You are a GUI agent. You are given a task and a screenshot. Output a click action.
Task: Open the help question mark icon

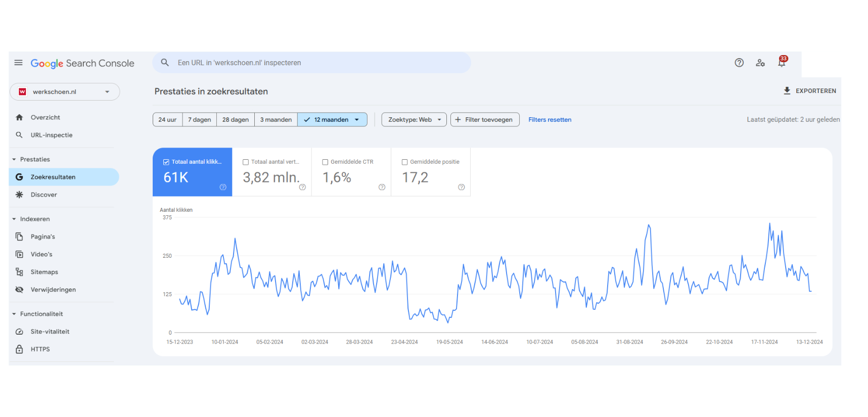[x=739, y=63]
